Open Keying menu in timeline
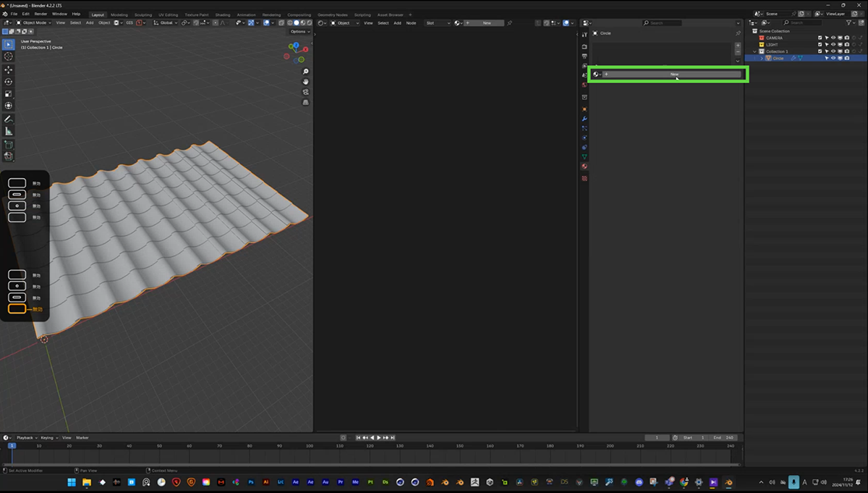Viewport: 868px width, 493px height. pyautogui.click(x=48, y=437)
